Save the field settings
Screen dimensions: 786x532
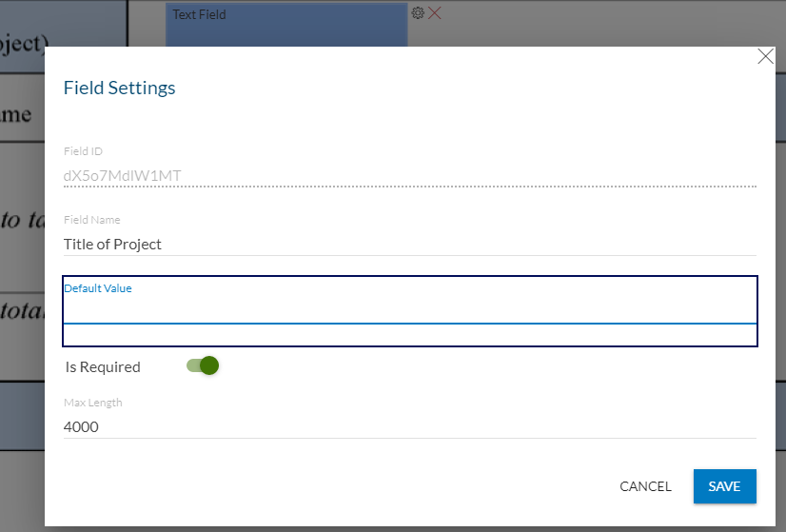[724, 486]
